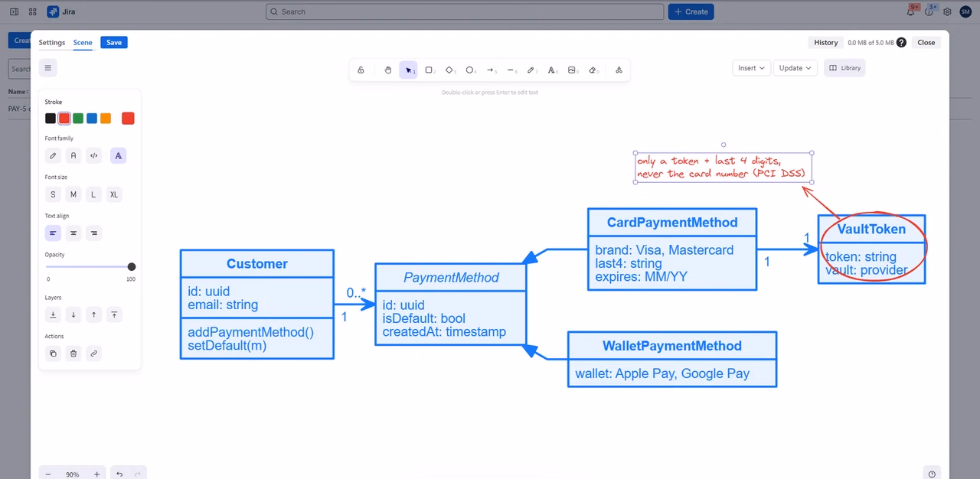Click the Save button
This screenshot has height=479, width=980.
[x=114, y=43]
